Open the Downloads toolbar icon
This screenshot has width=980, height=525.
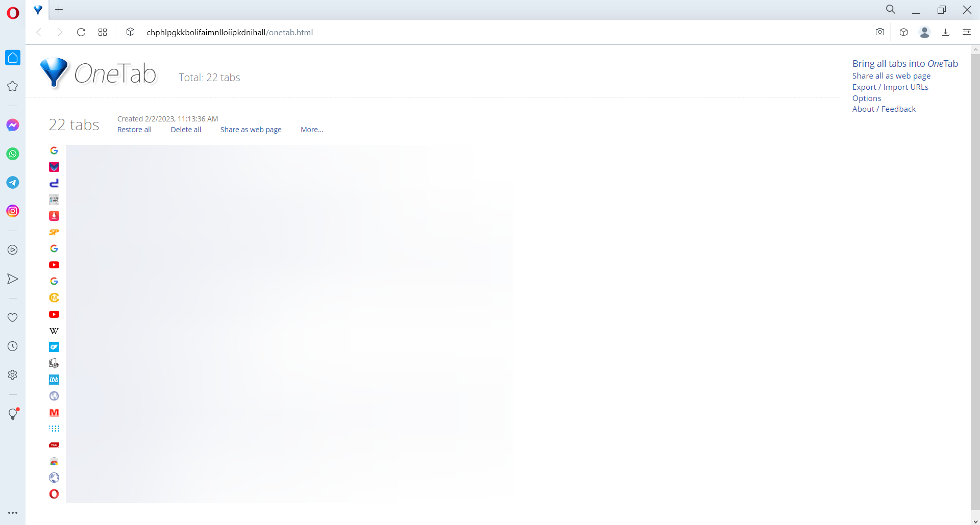945,32
